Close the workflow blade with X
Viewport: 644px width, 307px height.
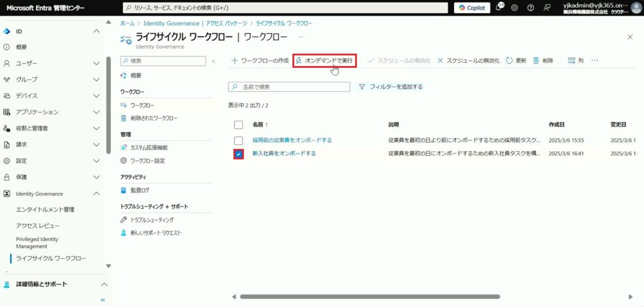click(630, 37)
